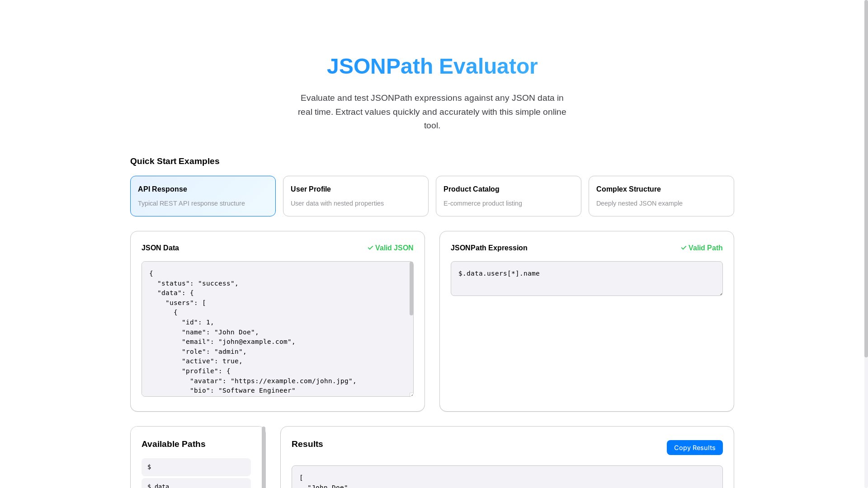This screenshot has width=868, height=488.
Task: Click the Available Paths heading
Action: coord(173,444)
